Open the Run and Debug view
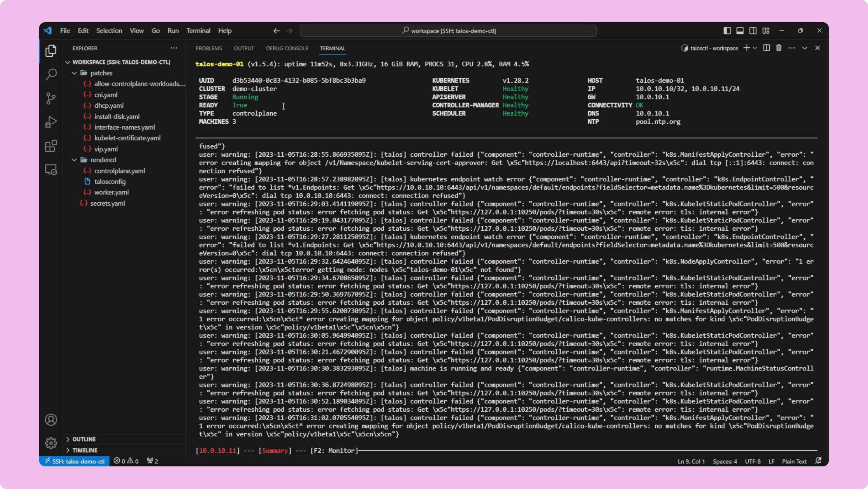This screenshot has height=489, width=868. [x=51, y=122]
